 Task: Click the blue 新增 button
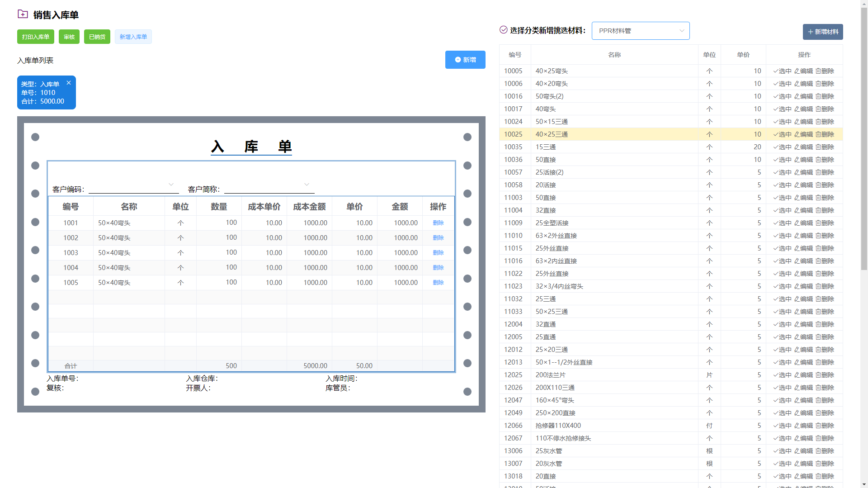465,60
